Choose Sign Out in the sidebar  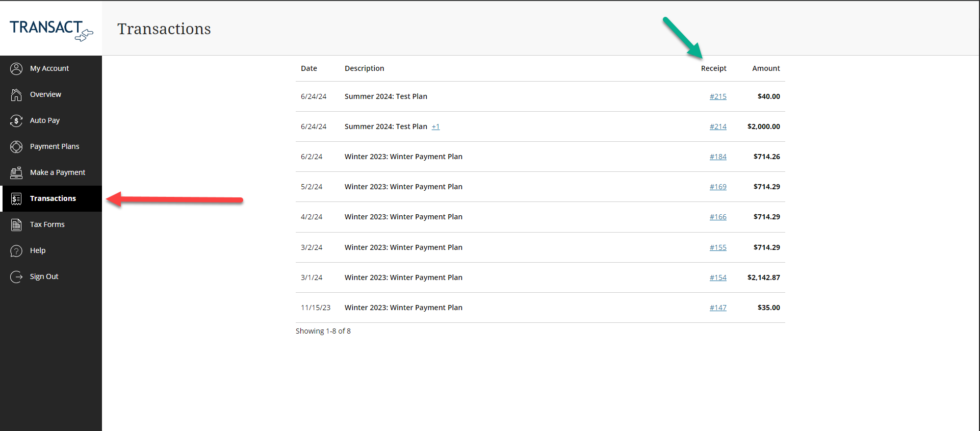pyautogui.click(x=51, y=276)
